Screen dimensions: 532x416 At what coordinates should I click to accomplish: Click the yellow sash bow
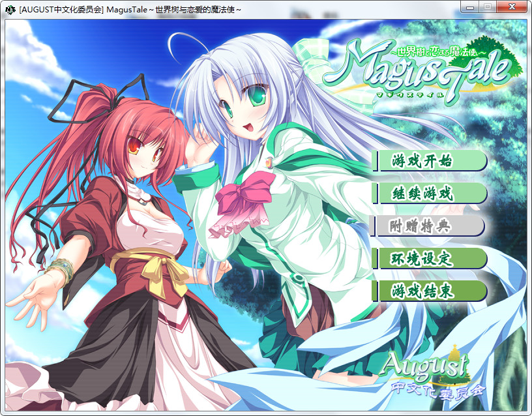point(143,267)
